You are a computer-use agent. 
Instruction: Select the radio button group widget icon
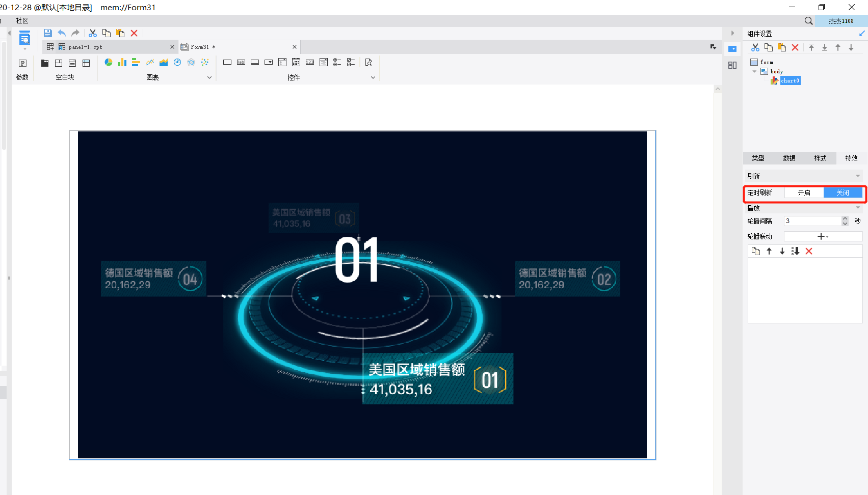click(337, 62)
